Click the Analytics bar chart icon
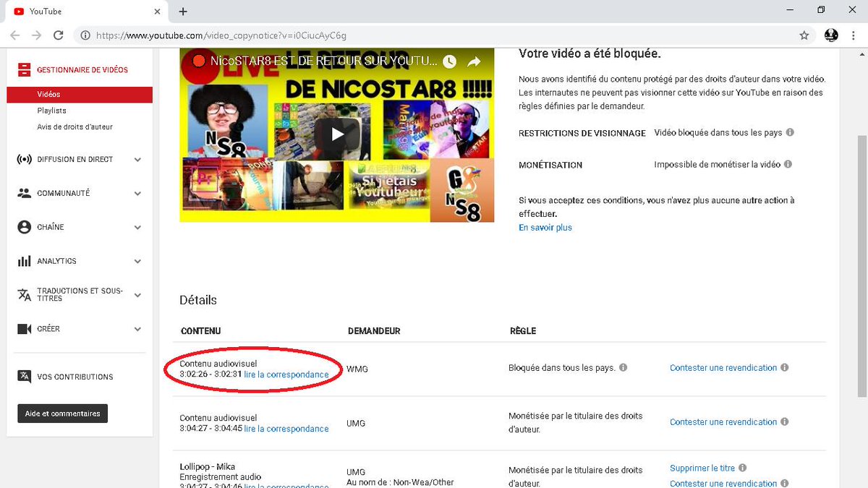This screenshot has width=868, height=488. [x=25, y=261]
